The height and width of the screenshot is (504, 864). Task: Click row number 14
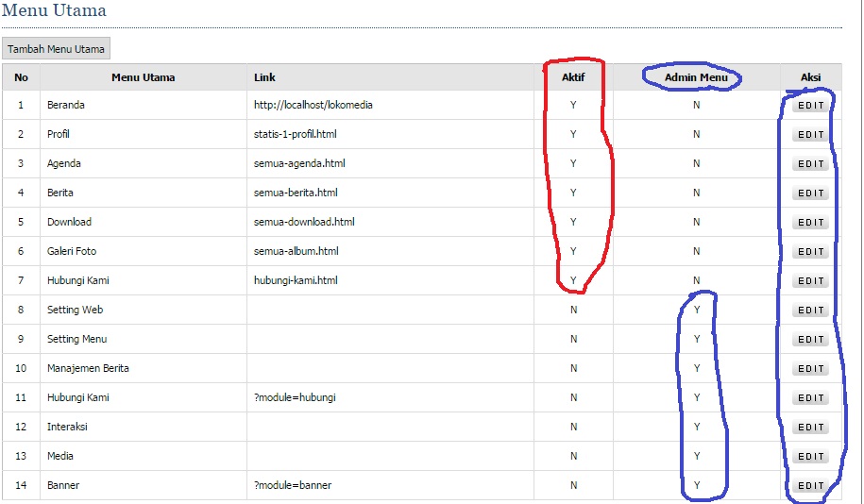tap(21, 485)
